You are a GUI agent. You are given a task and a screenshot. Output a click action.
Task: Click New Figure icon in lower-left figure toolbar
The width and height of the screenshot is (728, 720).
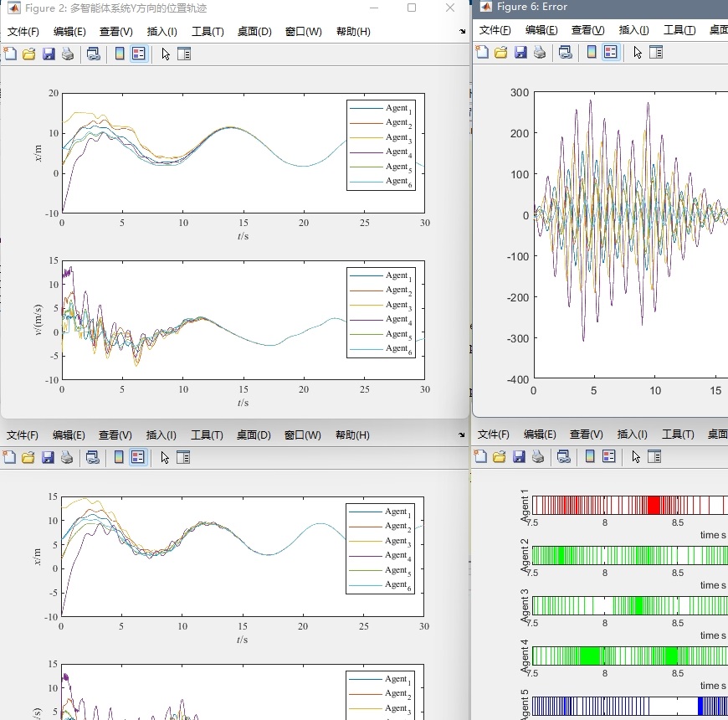click(x=9, y=458)
